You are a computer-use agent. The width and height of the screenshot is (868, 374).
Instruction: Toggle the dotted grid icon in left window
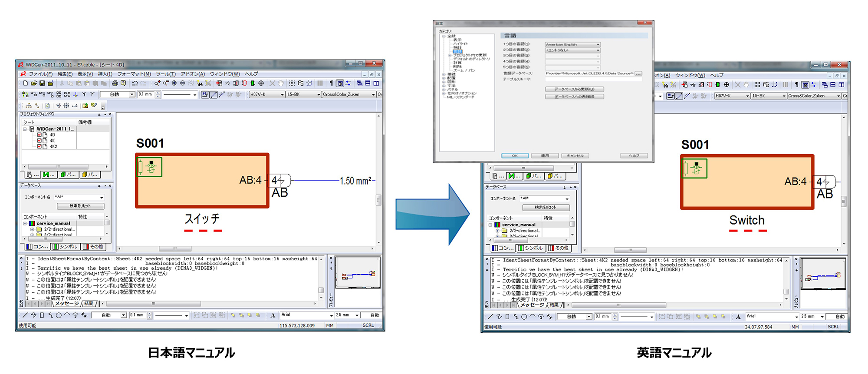[292, 83]
